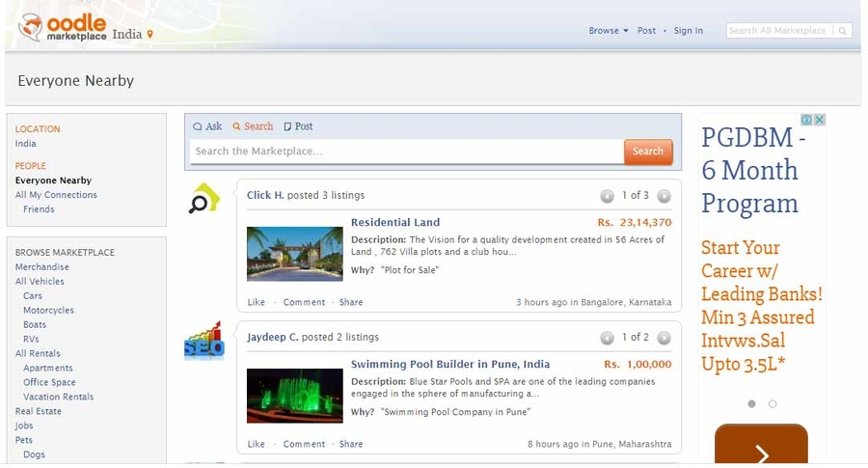The width and height of the screenshot is (868, 468).
Task: Go to next listing for Click H.
Action: click(x=664, y=196)
